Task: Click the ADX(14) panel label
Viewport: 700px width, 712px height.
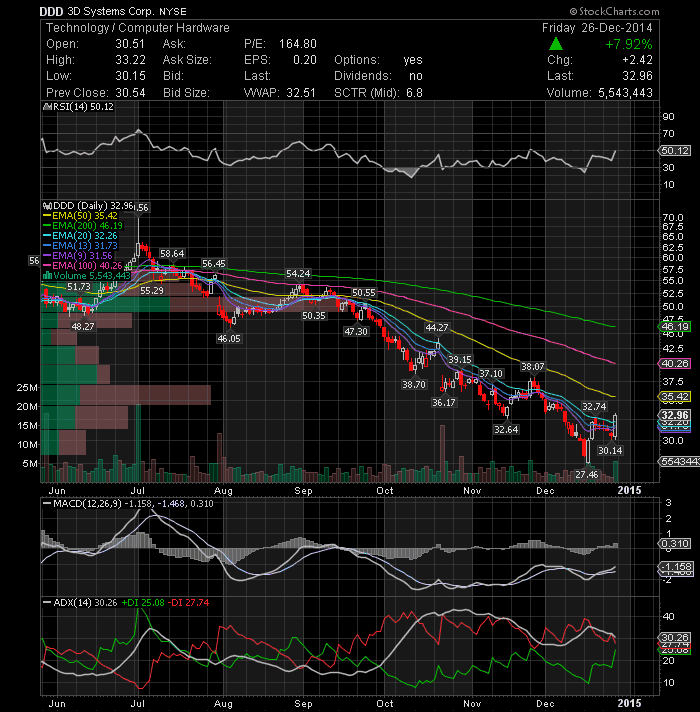Action: pyautogui.click(x=67, y=603)
